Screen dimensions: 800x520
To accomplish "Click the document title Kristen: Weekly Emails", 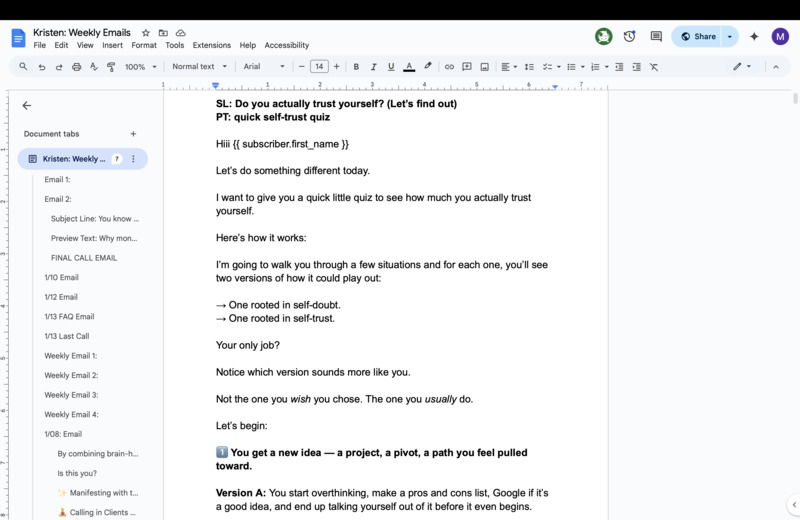I will coord(82,33).
